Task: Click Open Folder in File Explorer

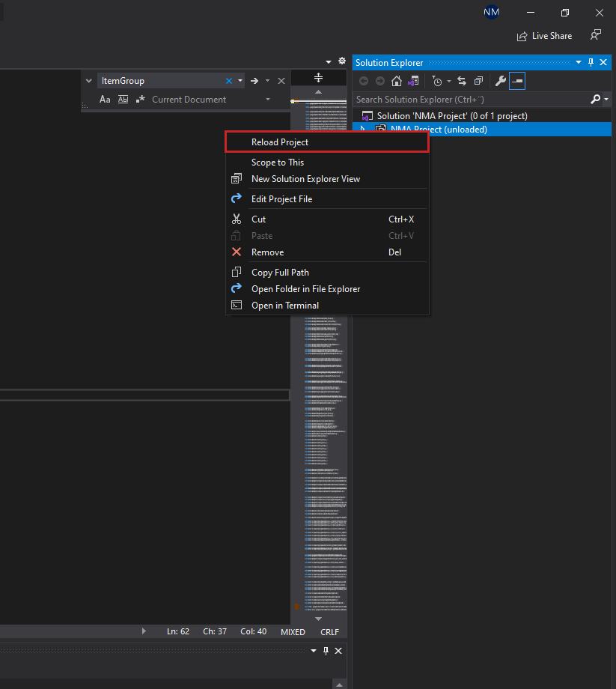Action: pos(305,289)
